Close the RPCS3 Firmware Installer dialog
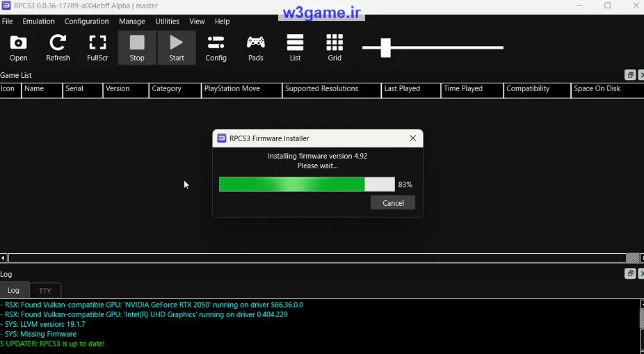The width and height of the screenshot is (644, 354). click(x=413, y=138)
